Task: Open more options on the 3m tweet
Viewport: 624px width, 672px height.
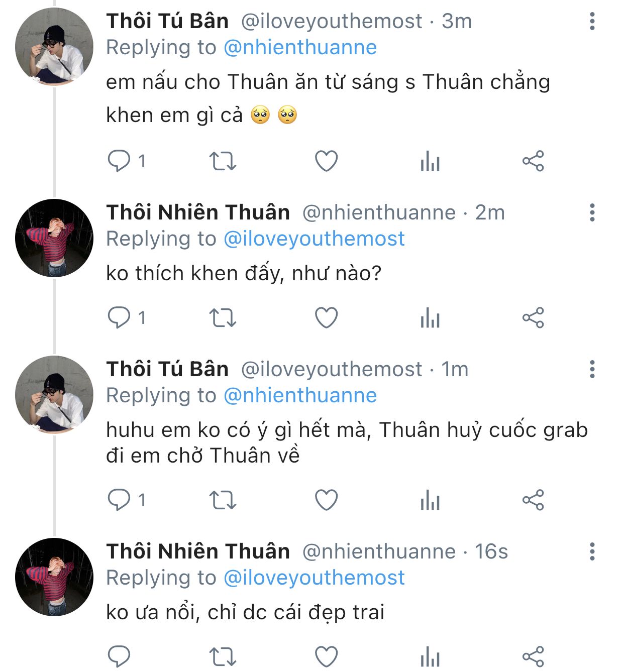Action: (x=592, y=22)
